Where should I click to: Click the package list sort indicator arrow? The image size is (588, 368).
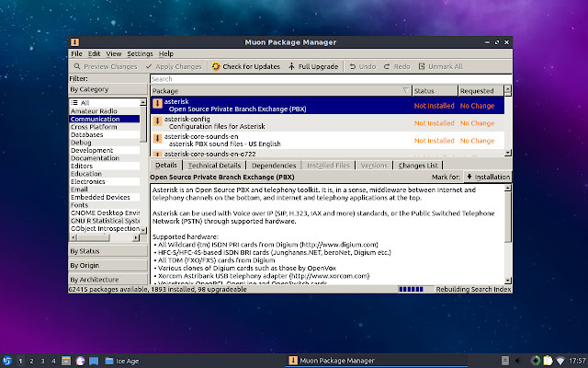[x=405, y=90]
